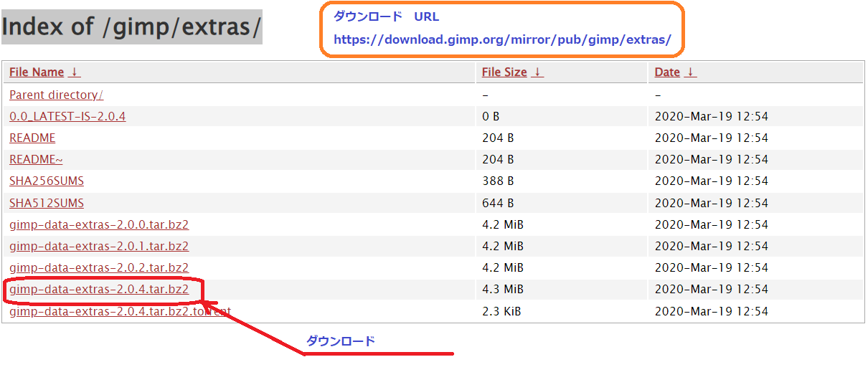Sort listing by File Name header

[37, 72]
